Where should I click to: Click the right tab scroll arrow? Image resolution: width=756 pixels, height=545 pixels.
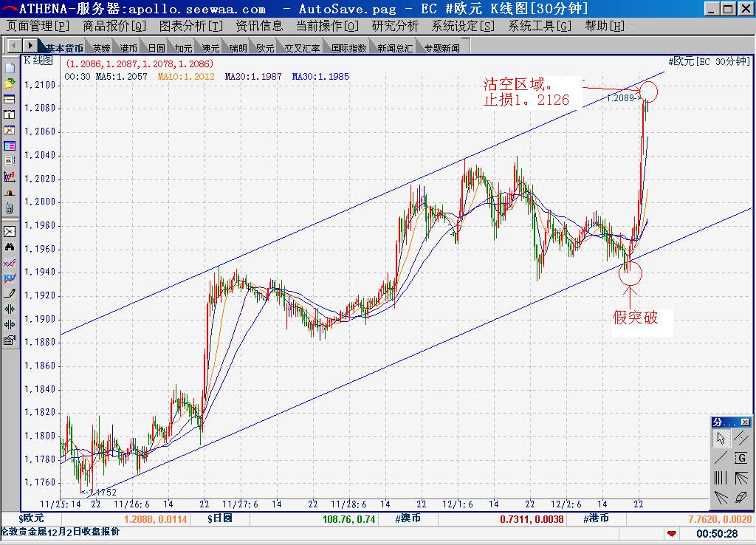click(x=30, y=46)
